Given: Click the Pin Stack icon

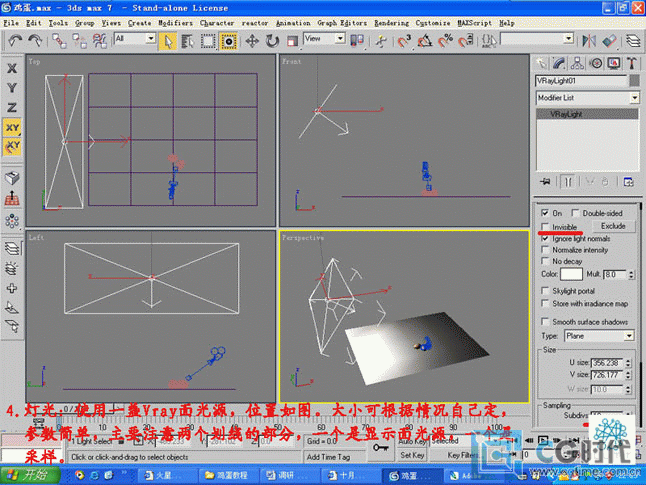Looking at the screenshot, I should pos(545,182).
